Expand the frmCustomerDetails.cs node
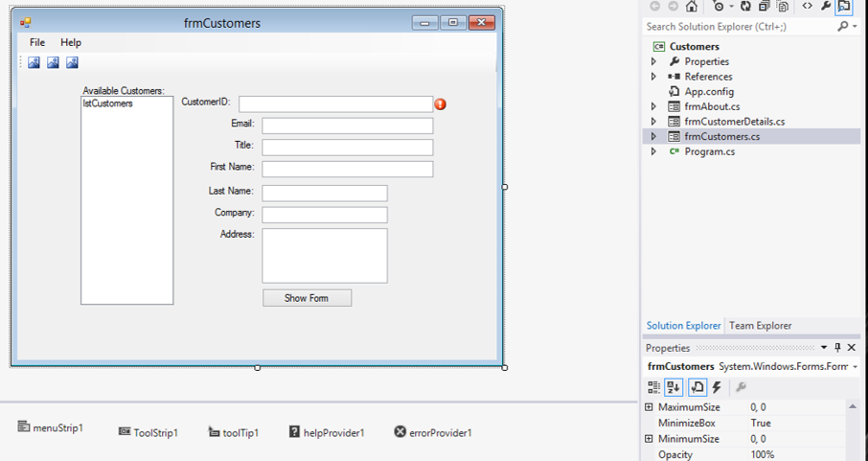This screenshot has width=868, height=461. tap(653, 122)
